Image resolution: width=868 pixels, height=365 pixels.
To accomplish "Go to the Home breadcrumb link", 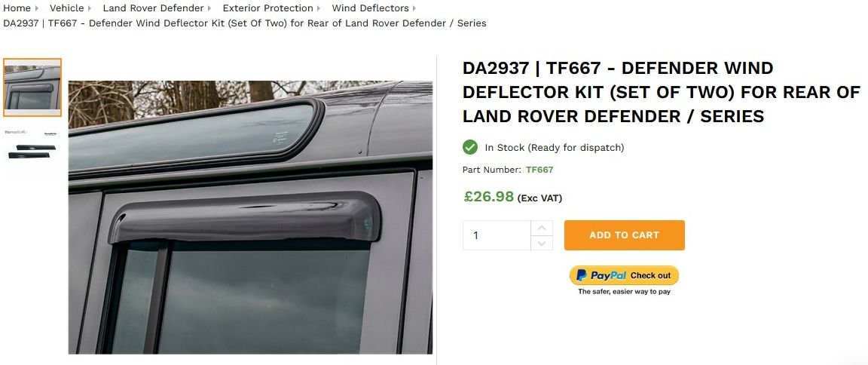I will pos(17,8).
